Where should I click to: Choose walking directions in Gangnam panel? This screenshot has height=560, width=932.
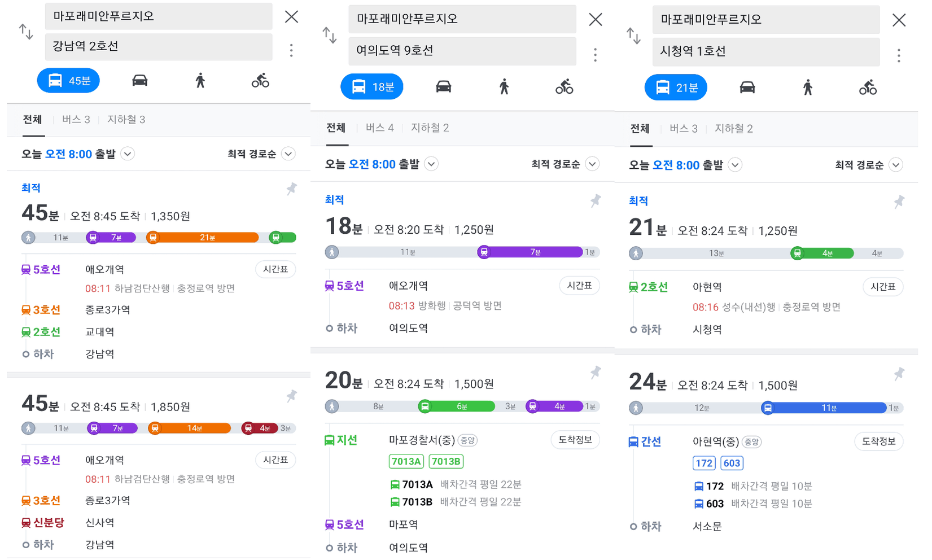(200, 81)
